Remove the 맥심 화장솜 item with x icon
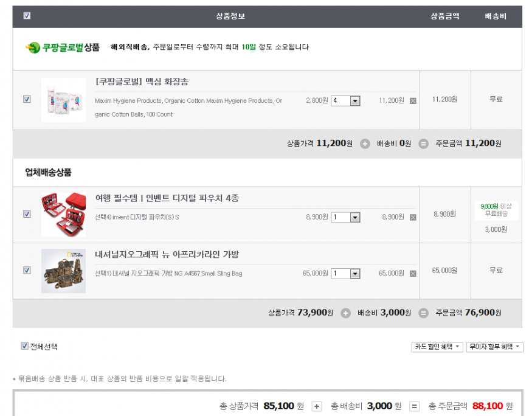Image resolution: width=532 pixels, height=416 pixels. (x=413, y=101)
